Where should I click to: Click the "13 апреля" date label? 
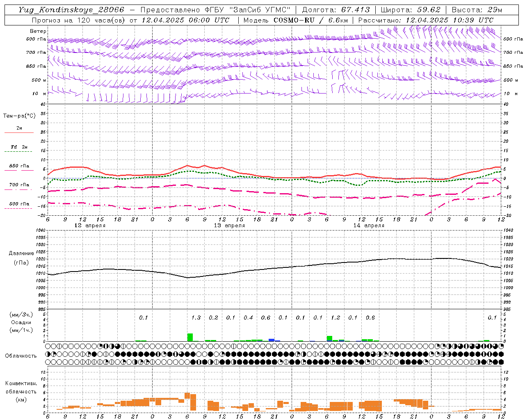coord(229,226)
